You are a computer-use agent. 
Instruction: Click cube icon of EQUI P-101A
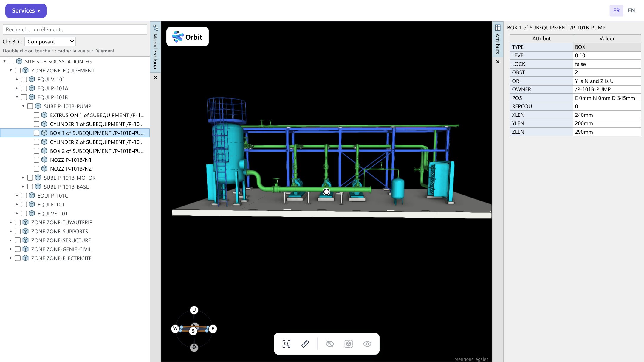click(32, 88)
